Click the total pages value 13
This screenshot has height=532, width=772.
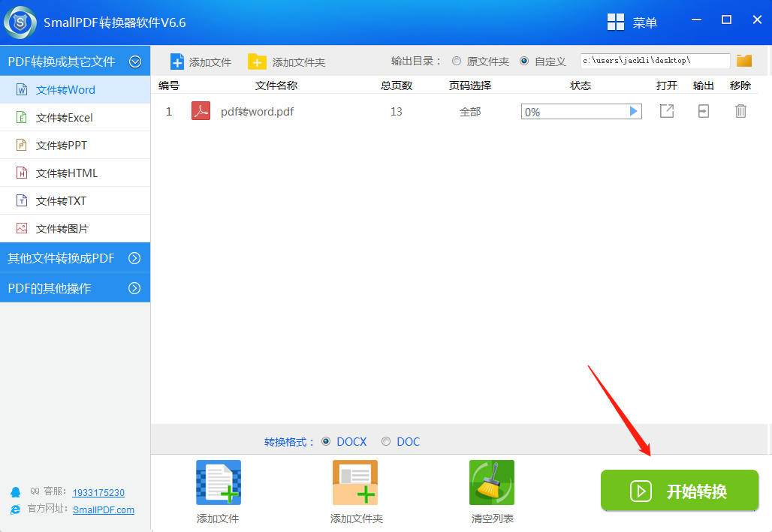click(397, 112)
